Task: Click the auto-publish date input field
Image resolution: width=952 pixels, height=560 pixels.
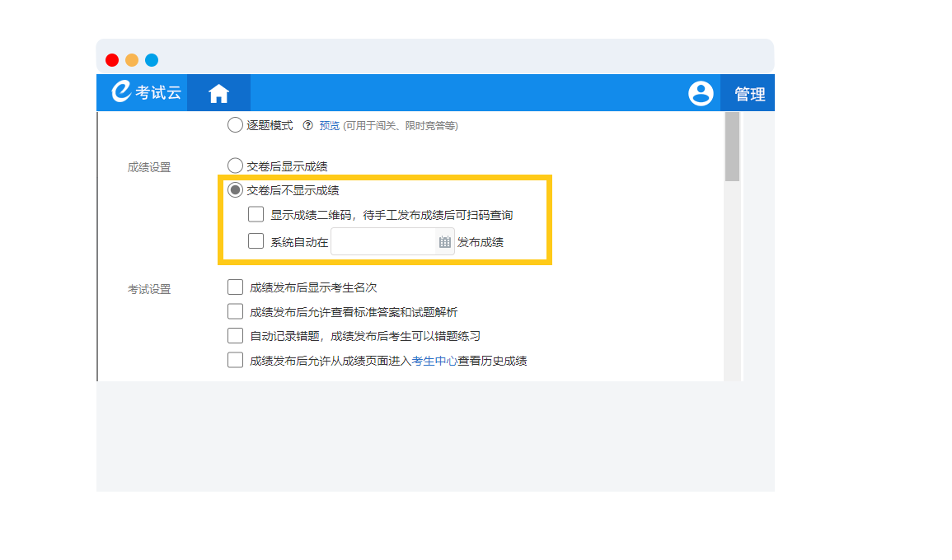Action: point(383,242)
